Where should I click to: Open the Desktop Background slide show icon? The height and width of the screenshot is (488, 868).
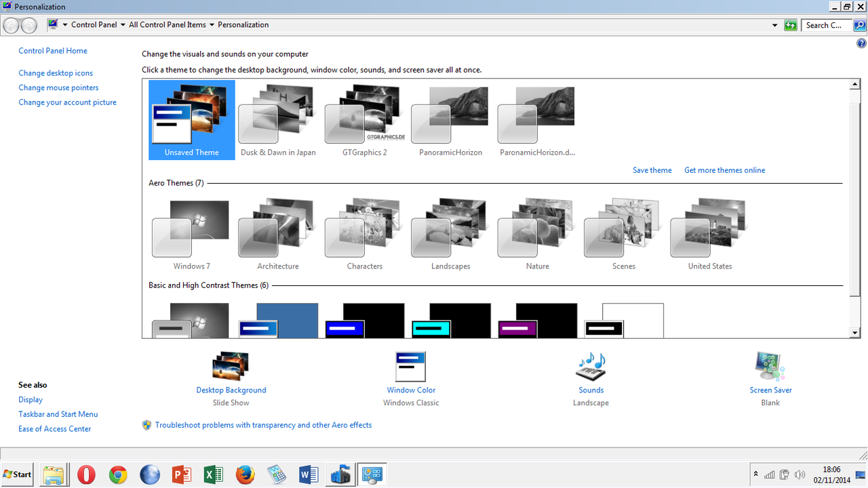click(231, 366)
